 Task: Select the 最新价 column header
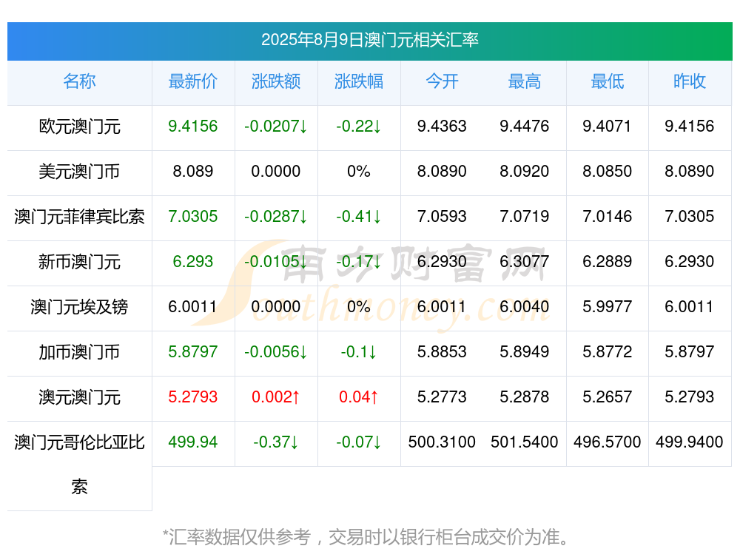pos(192,81)
